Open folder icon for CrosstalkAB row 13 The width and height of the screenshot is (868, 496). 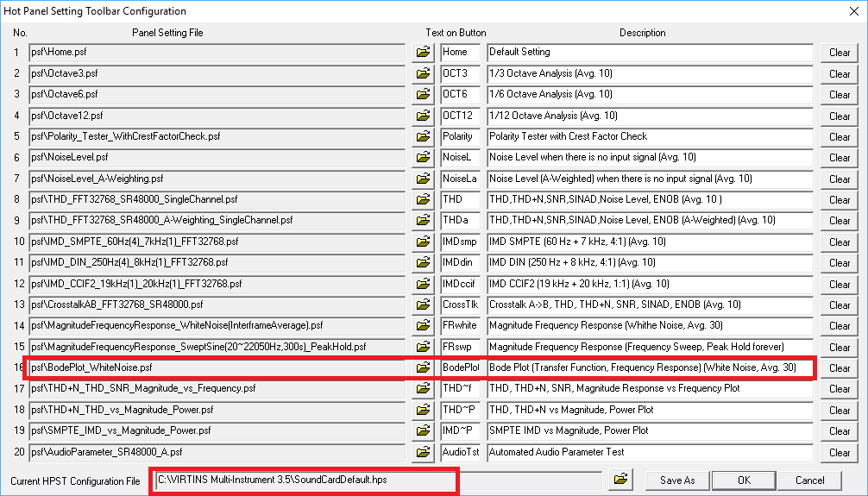[x=423, y=305]
